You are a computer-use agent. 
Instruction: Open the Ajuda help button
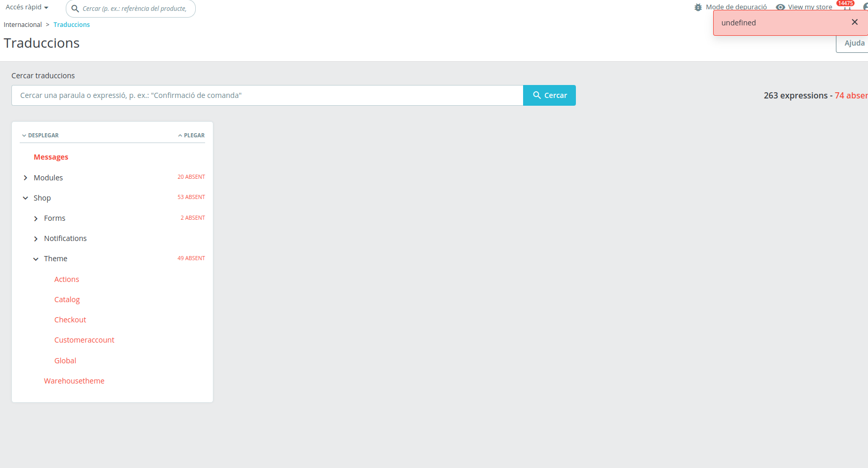(852, 44)
